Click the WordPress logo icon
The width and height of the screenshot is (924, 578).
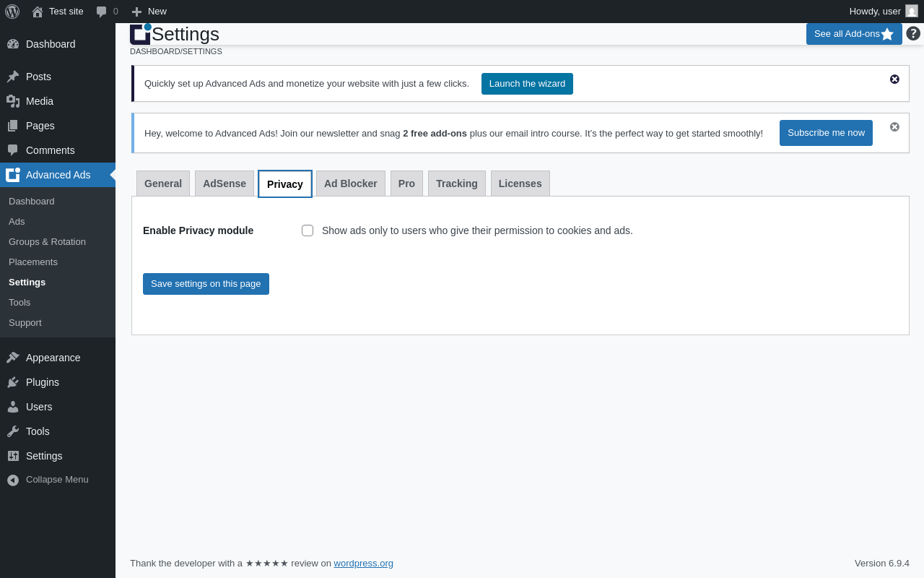point(12,11)
